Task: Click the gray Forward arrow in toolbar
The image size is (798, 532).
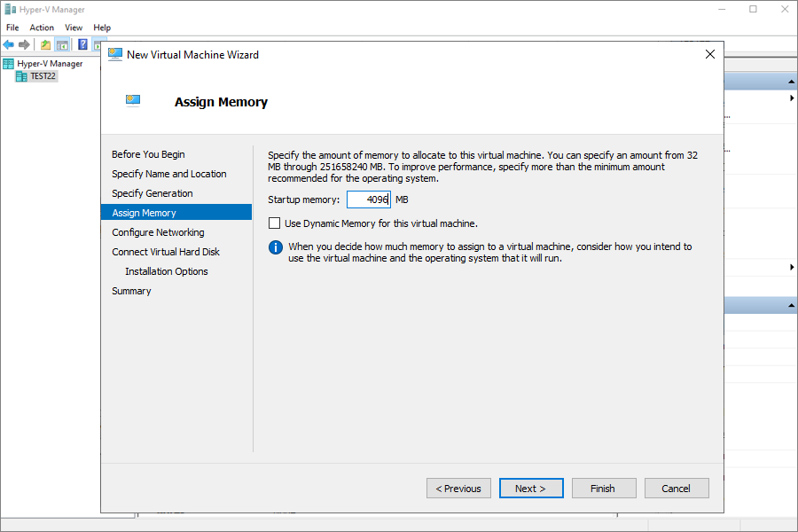Action: (x=24, y=45)
